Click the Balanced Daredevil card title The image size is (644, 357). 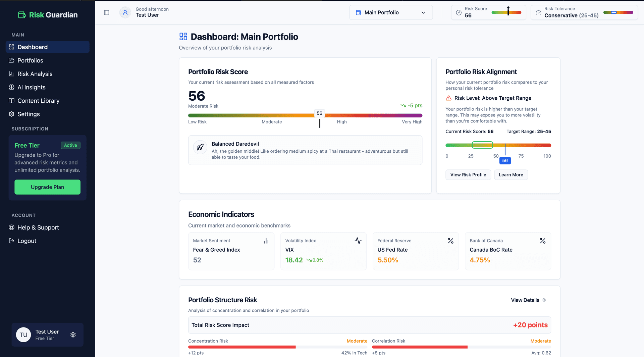pos(235,144)
